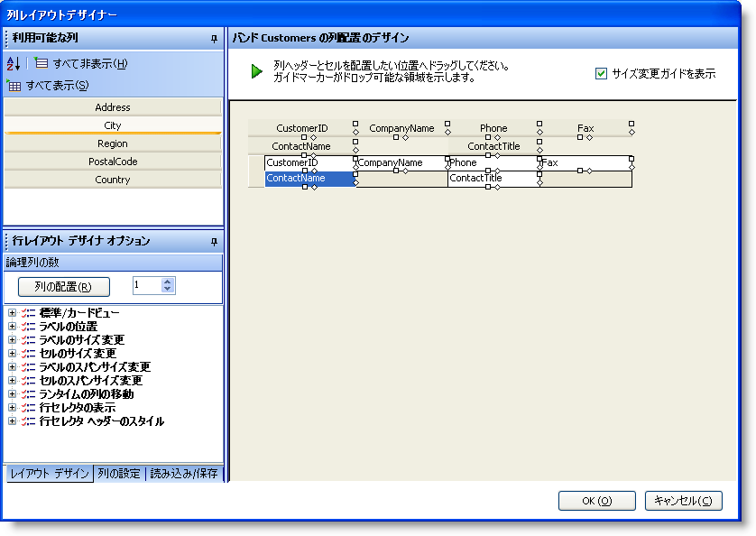756x536 pixels.
Task: Select City in the available columns list
Action: pos(113,125)
